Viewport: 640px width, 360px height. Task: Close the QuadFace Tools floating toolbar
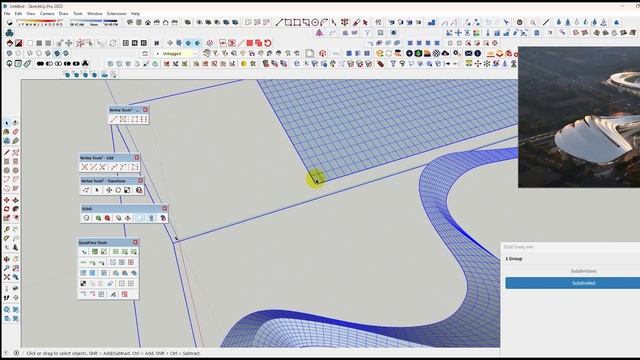tap(136, 242)
